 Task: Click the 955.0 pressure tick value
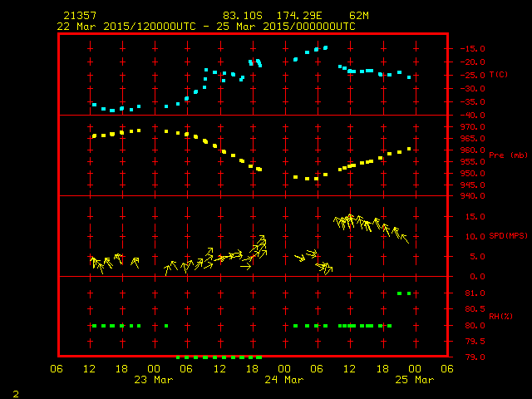click(x=475, y=162)
